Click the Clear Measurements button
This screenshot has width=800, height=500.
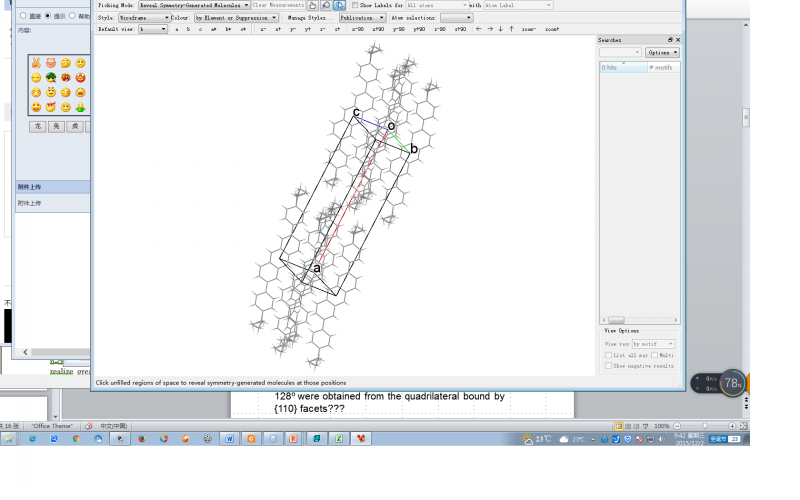(x=277, y=5)
